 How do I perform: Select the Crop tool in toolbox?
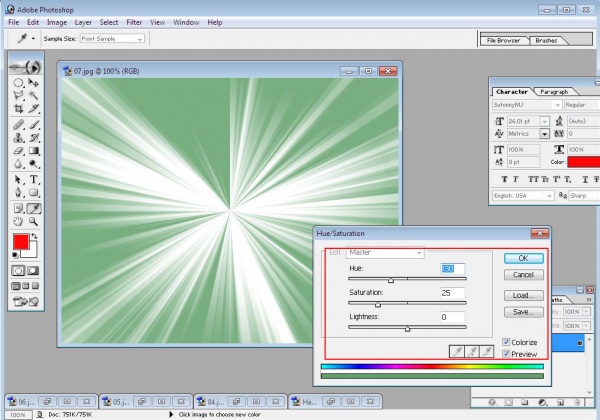pyautogui.click(x=18, y=107)
